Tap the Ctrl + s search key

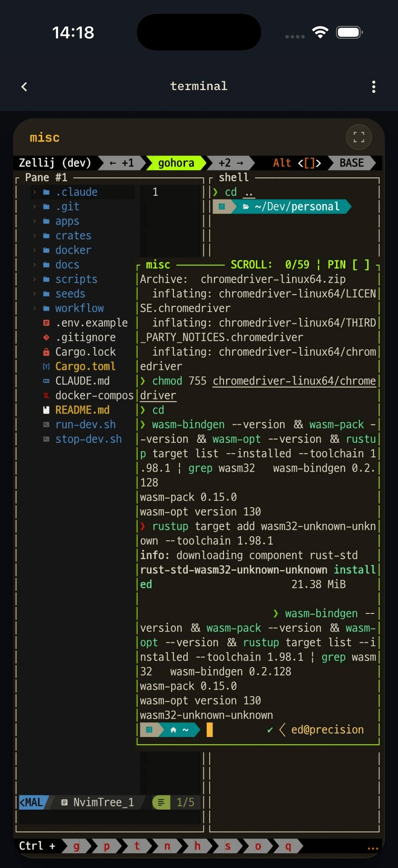click(228, 846)
